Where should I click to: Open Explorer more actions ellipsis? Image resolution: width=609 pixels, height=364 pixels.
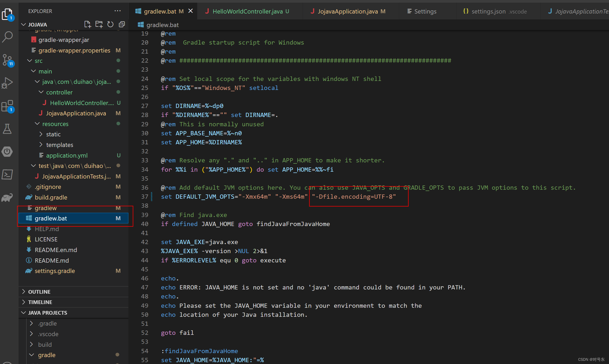click(118, 11)
